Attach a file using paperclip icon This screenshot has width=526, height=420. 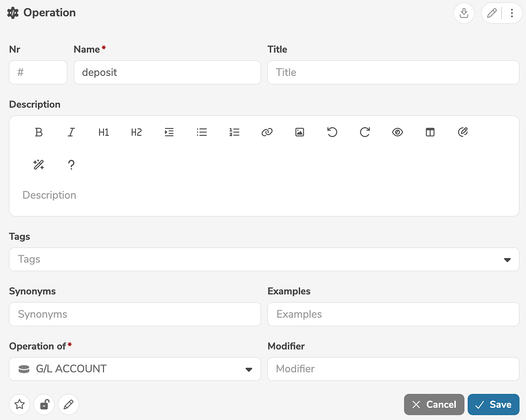(x=463, y=132)
